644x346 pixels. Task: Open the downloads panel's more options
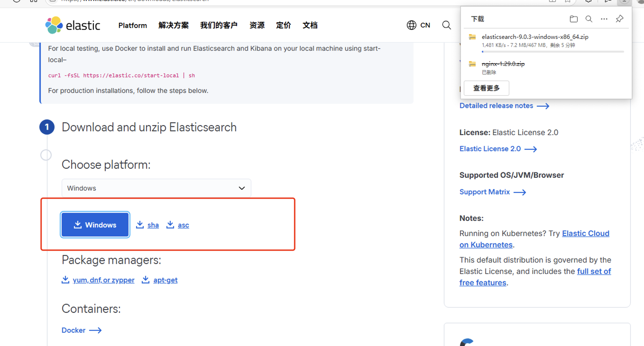[604, 19]
